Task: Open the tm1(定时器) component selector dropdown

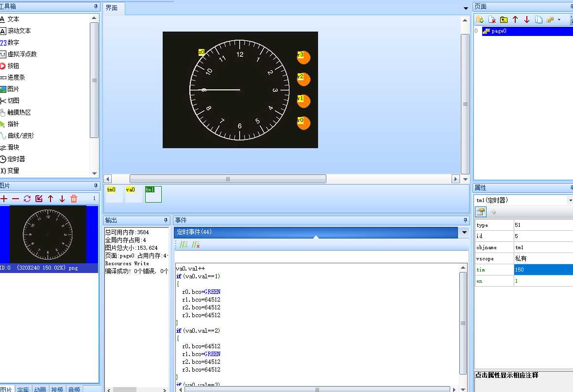Action: coord(570,200)
